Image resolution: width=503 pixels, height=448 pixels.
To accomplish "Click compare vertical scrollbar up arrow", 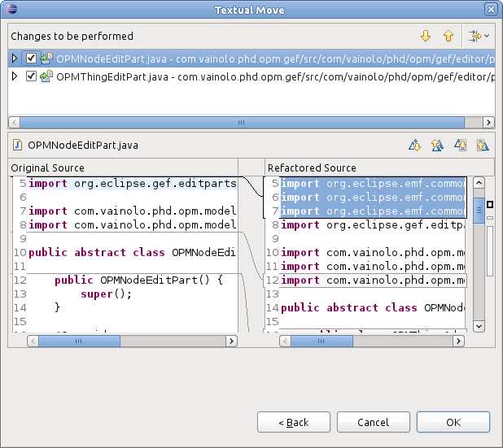I will coord(479,183).
